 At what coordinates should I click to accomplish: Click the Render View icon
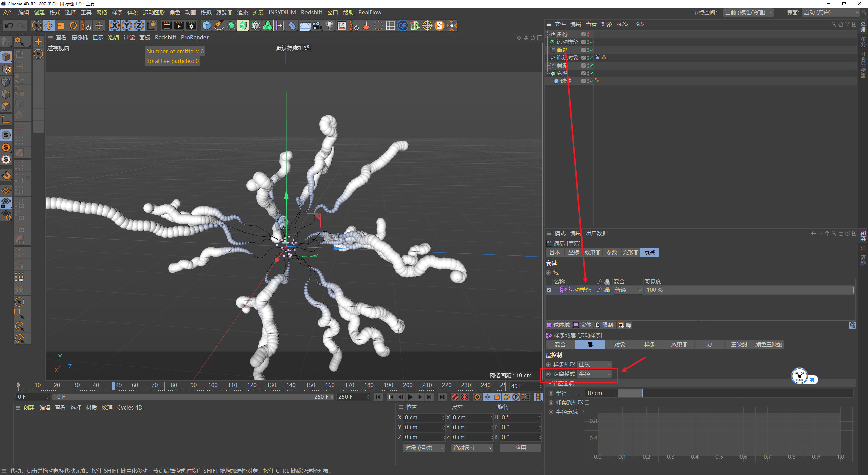(166, 25)
